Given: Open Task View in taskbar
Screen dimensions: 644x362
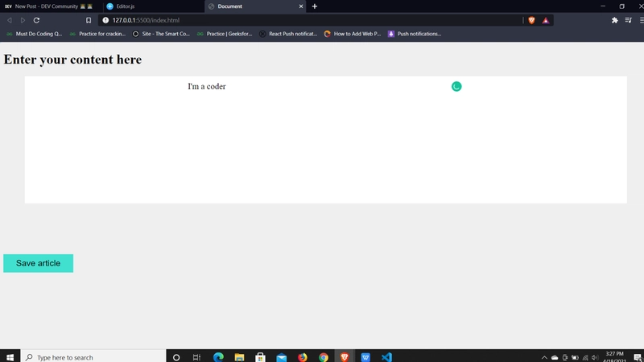Looking at the screenshot, I should [196, 357].
